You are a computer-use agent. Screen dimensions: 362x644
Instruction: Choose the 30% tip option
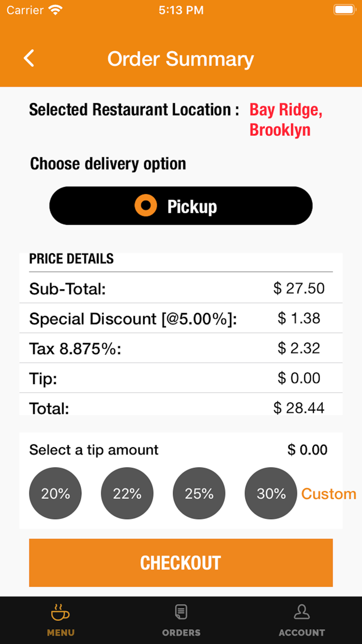(x=271, y=493)
